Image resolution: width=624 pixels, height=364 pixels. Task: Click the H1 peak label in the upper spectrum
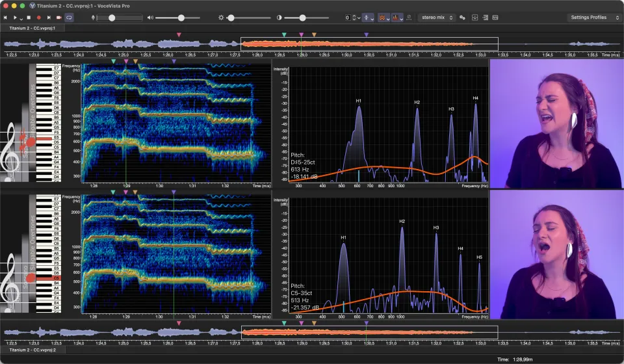click(x=359, y=101)
